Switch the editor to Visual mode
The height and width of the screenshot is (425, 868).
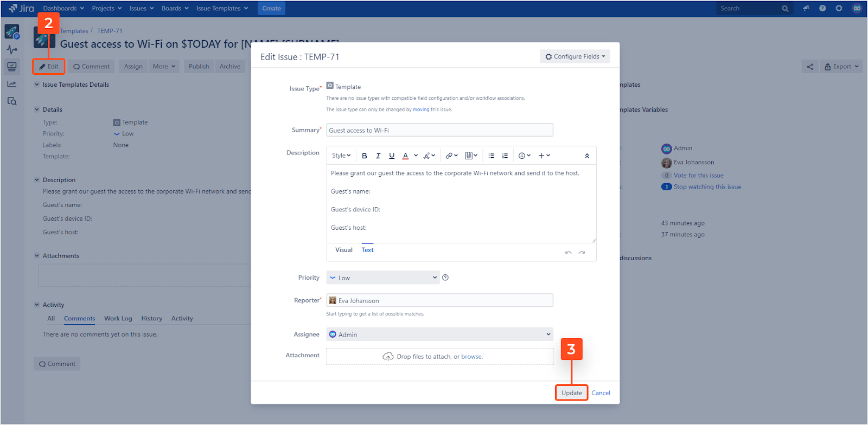(x=344, y=250)
